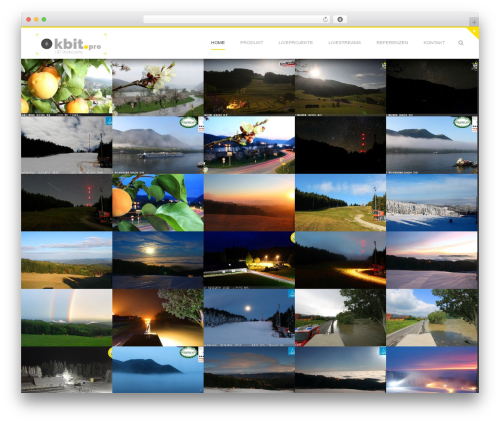
Task: Select the dark starry mountain silhouette image
Action: 432,87
